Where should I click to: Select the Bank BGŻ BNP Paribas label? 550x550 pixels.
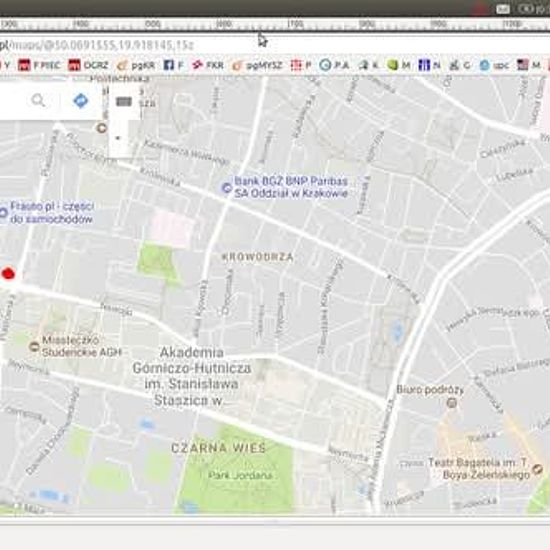point(291,187)
